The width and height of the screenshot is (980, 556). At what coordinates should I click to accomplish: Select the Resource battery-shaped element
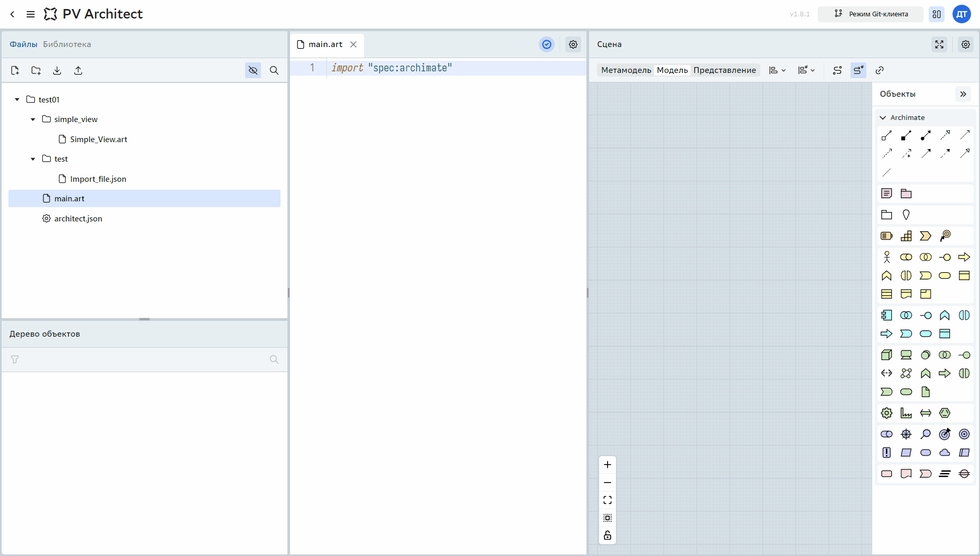(886, 236)
